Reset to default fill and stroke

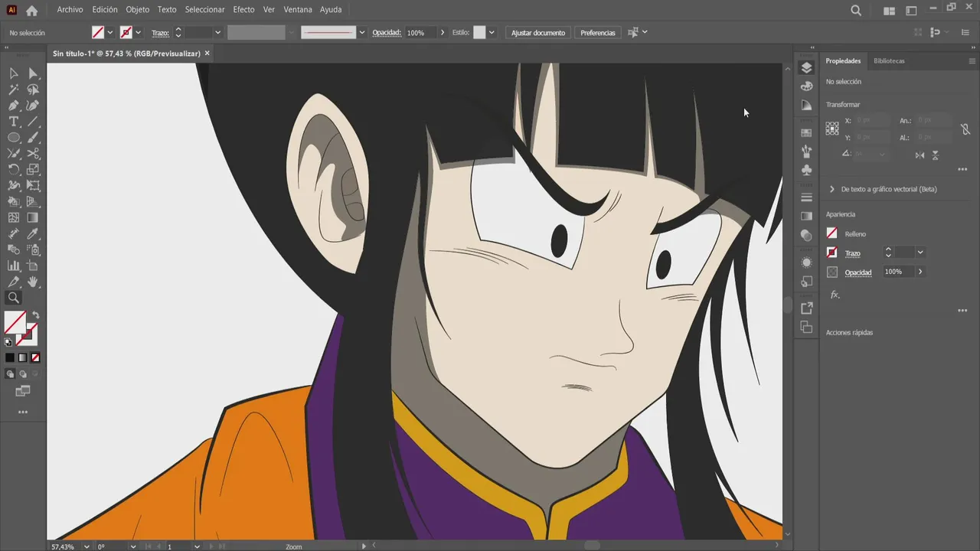point(8,342)
